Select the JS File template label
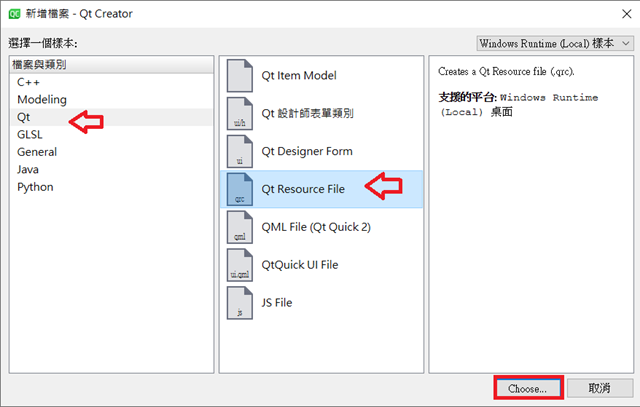The image size is (640, 407). (x=277, y=303)
